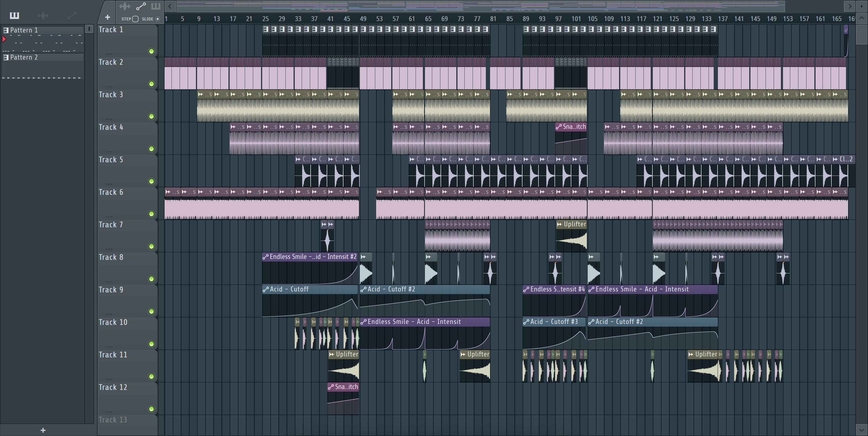Select the Track 7 header
This screenshot has width=868, height=436.
point(127,236)
